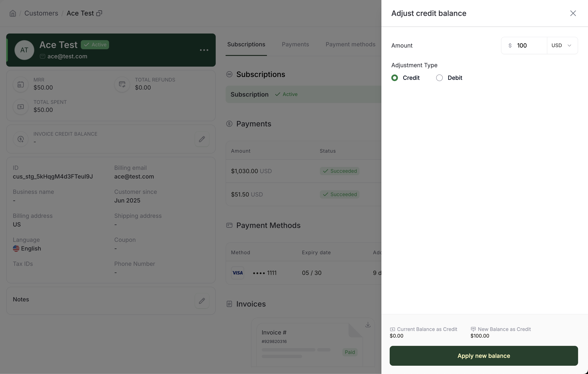Copy customer name icon next to Ace Test
The width and height of the screenshot is (588, 374).
99,13
